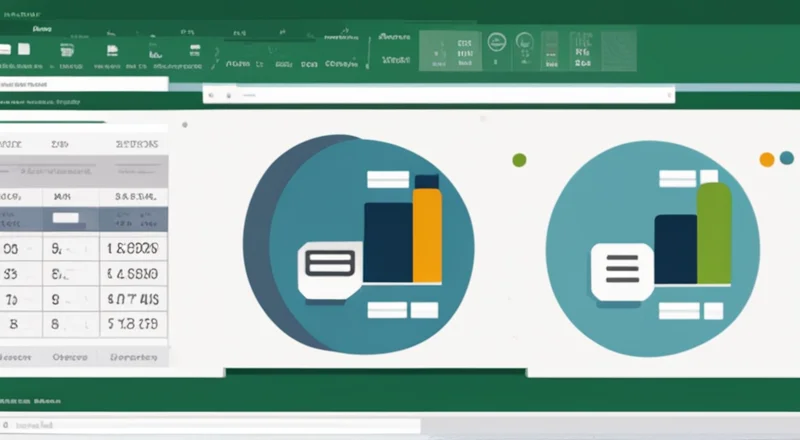Select the rightmost table footer label
The width and height of the screenshot is (800, 440).
132,356
